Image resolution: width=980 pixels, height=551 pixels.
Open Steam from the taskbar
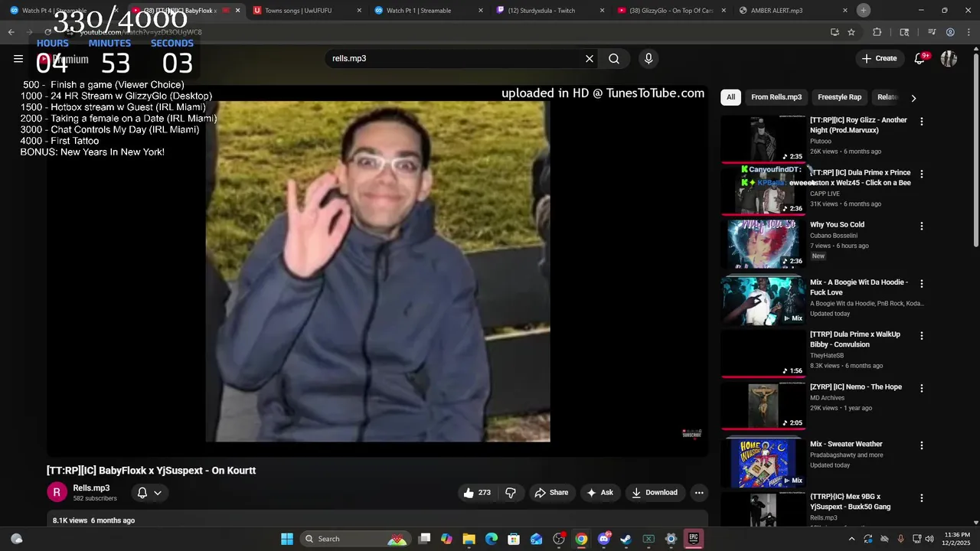(x=626, y=539)
